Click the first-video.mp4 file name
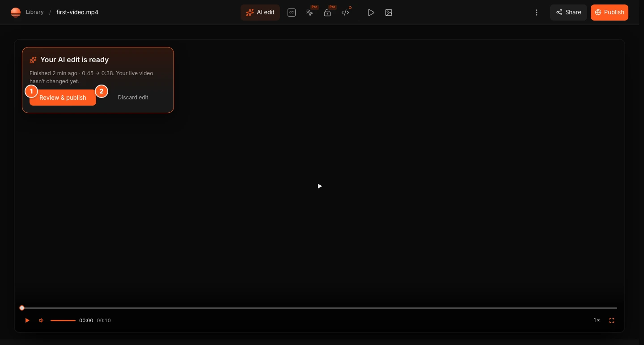Viewport: 644px width, 345px height. pos(77,12)
